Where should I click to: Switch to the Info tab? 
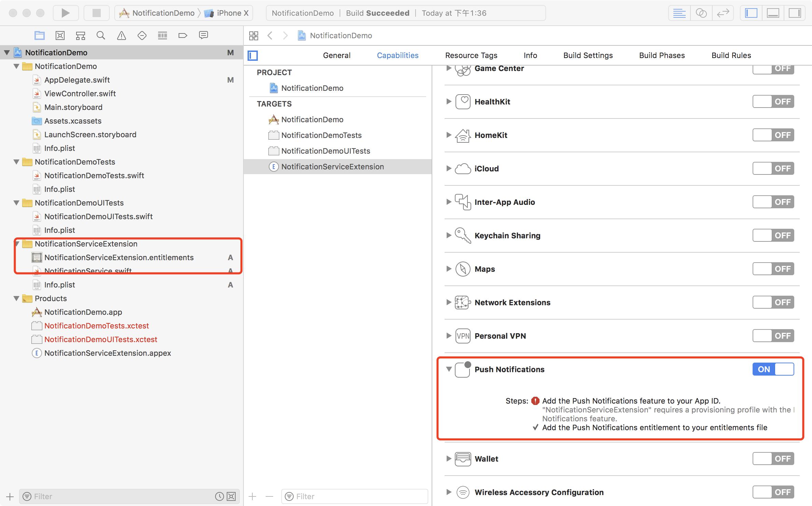(529, 55)
